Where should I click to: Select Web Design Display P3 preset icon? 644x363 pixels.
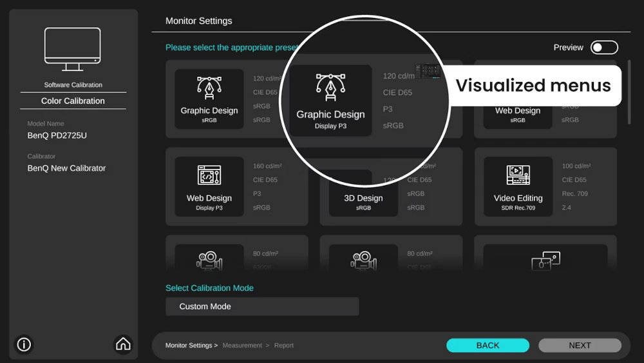coord(209,175)
